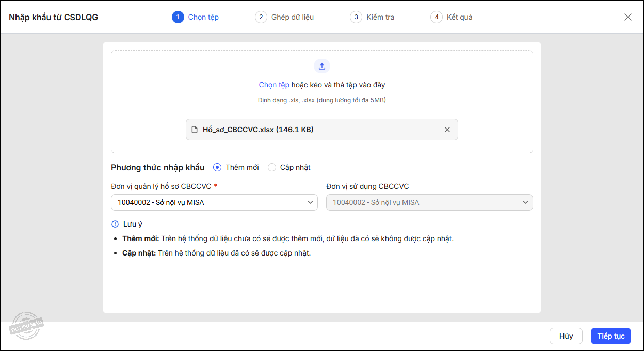
Task: Click the Chọn tệp link to browse files
Action: pyautogui.click(x=273, y=84)
